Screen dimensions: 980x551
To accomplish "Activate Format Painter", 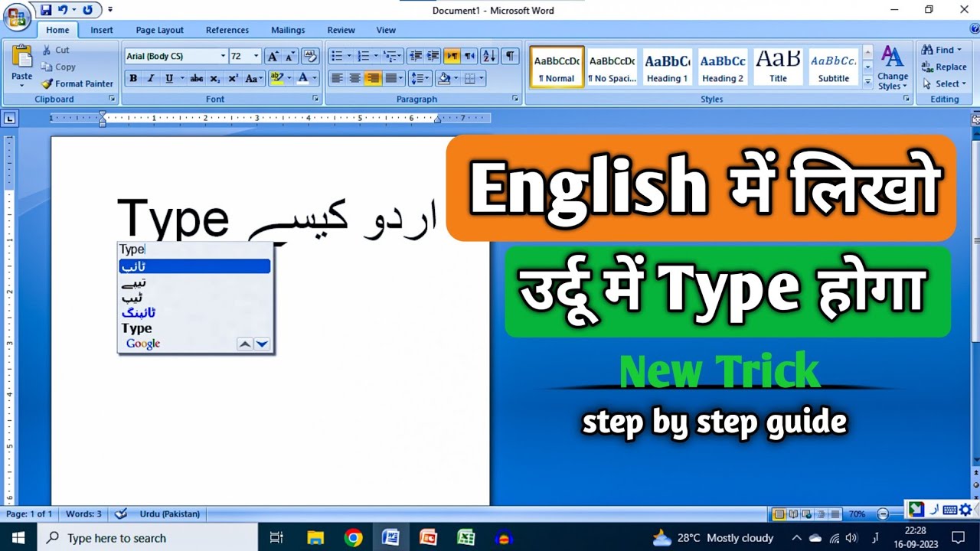I will tap(77, 83).
